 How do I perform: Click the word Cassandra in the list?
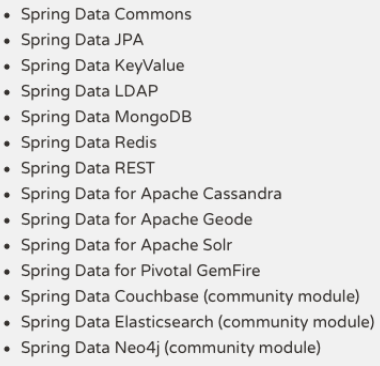[242, 194]
